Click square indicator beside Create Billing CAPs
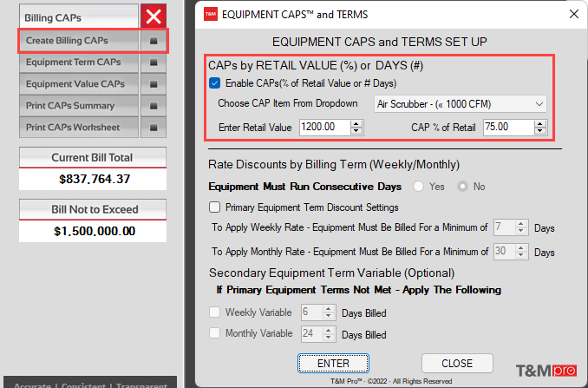Viewport: 588px width, 388px height. [154, 41]
